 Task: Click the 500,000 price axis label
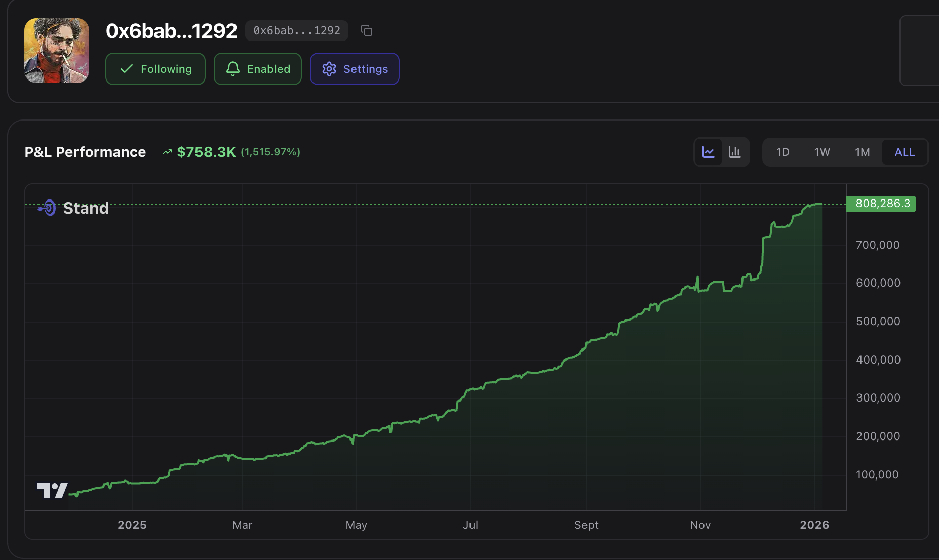click(878, 322)
